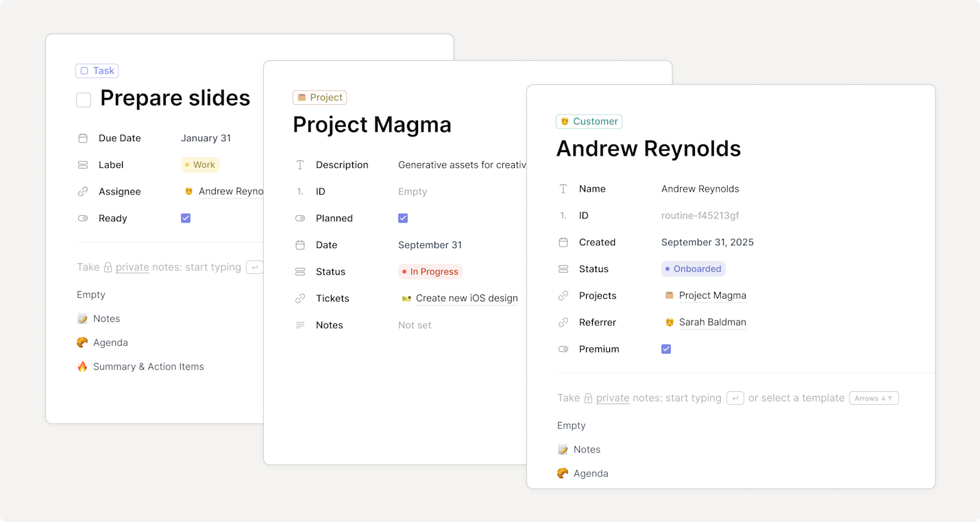Click the Prepare slides title
Viewport: 980px width, 522px height.
(175, 99)
